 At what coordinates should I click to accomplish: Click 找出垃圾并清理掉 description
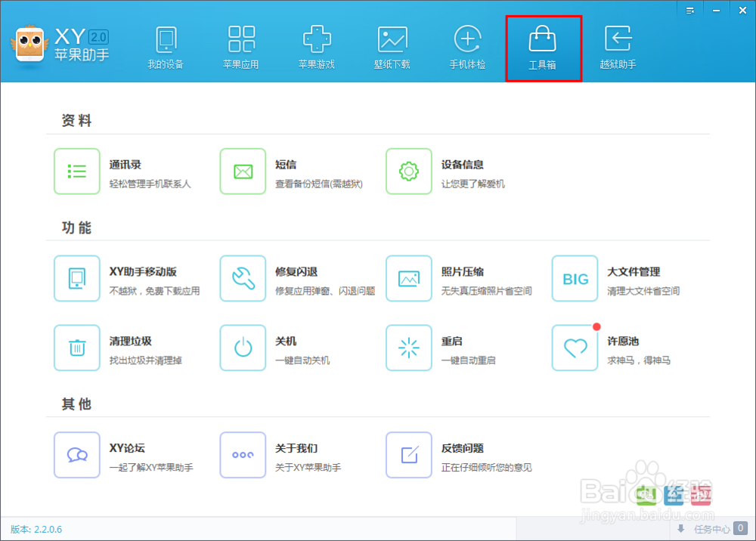coord(146,360)
